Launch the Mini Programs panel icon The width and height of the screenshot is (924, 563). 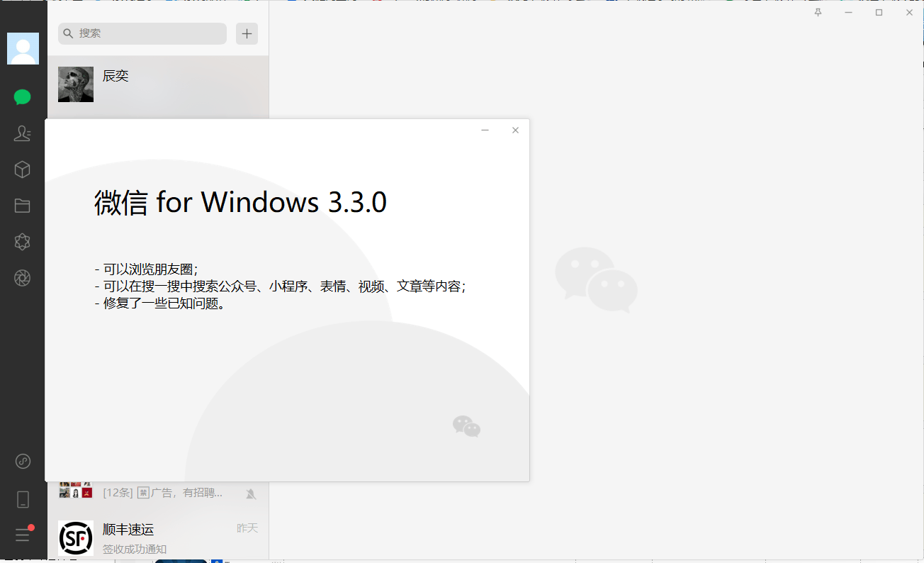tap(22, 461)
